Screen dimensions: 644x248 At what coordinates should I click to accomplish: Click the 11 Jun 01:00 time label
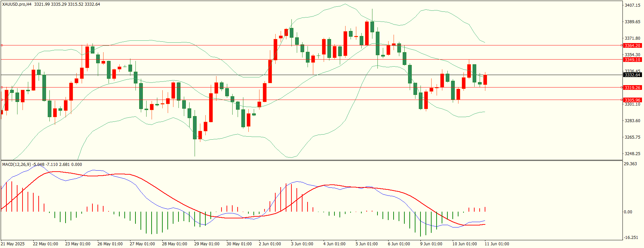(x=497, y=244)
